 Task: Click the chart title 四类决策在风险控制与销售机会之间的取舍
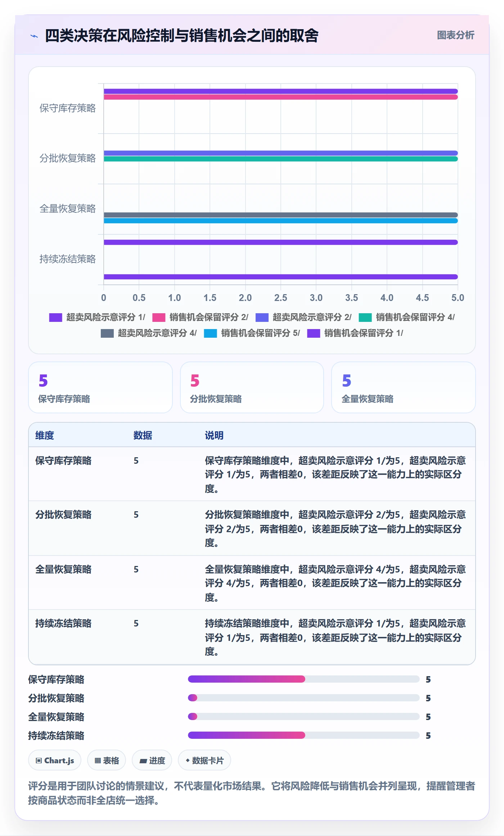(182, 36)
